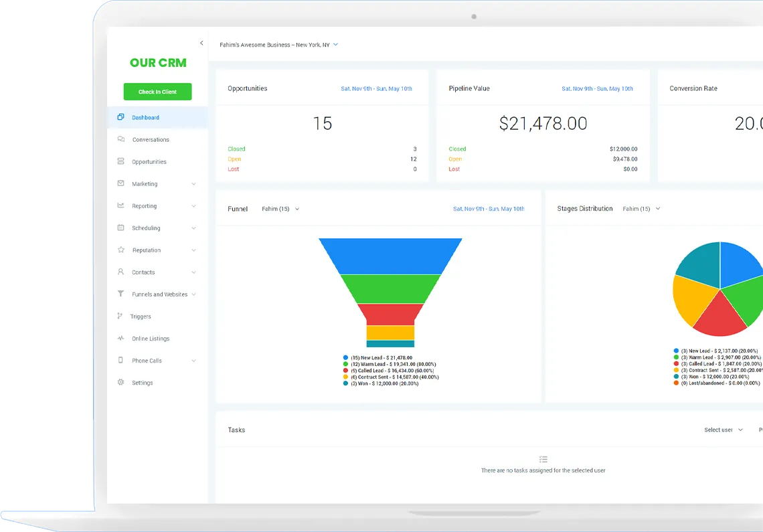Open the Triggers menu item

click(158, 317)
